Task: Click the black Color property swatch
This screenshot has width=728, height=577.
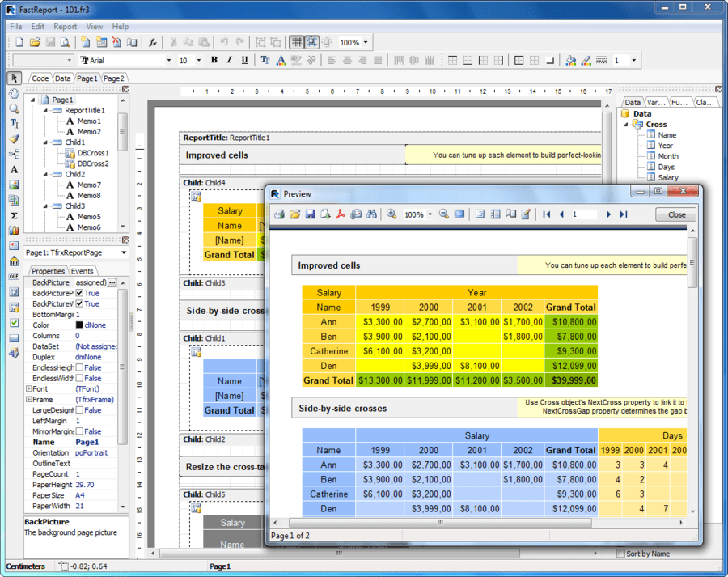Action: pyautogui.click(x=79, y=325)
